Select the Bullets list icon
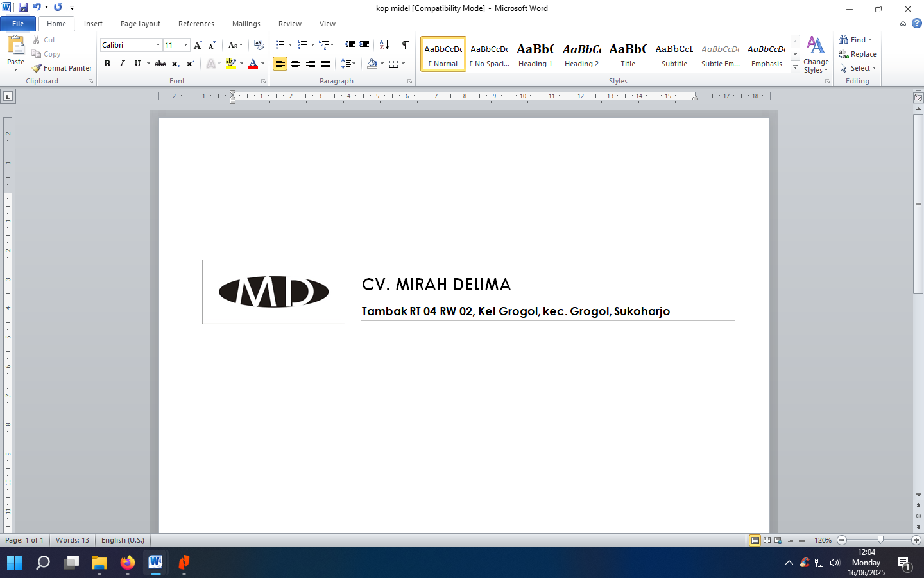Image resolution: width=924 pixels, height=578 pixels. pos(280,45)
